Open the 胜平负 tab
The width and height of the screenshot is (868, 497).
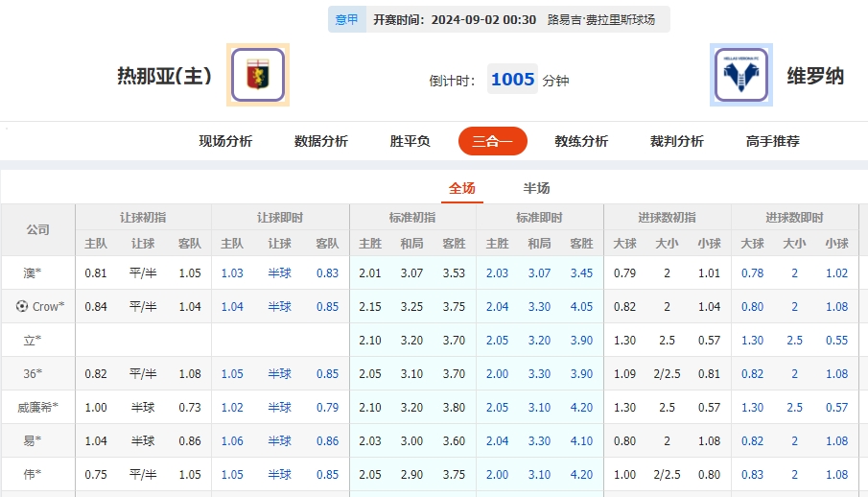tap(411, 141)
